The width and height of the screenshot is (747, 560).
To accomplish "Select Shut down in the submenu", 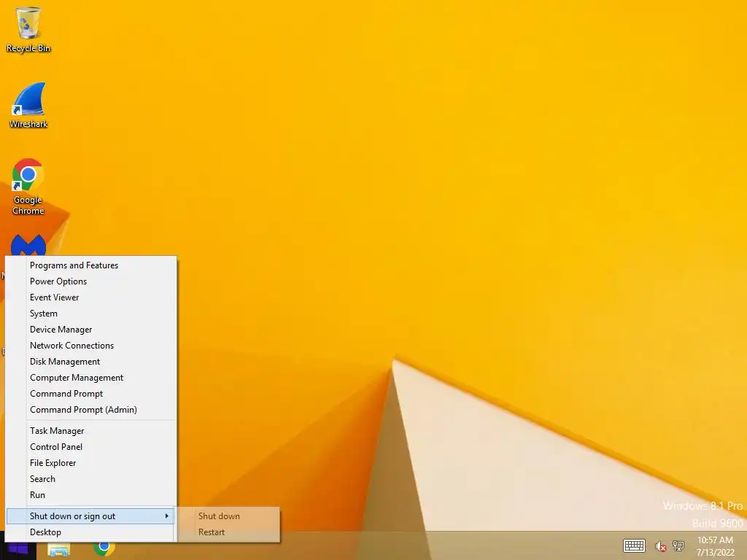I will (229, 516).
